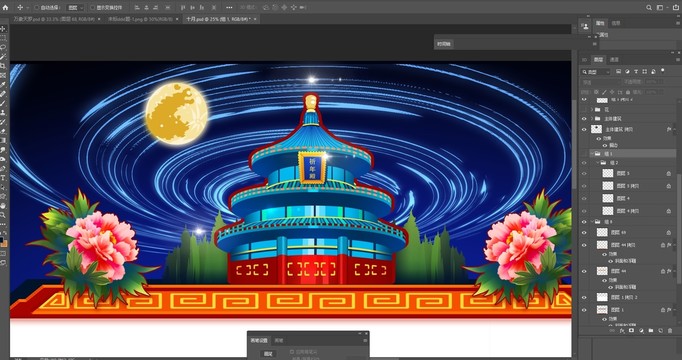Enable the 自动选择 checkbox

point(37,7)
